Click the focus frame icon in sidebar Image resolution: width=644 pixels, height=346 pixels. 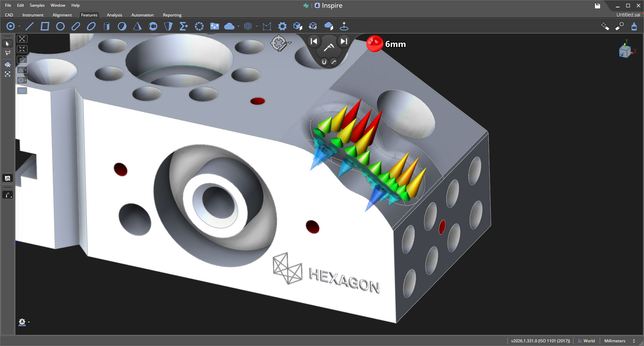7,74
